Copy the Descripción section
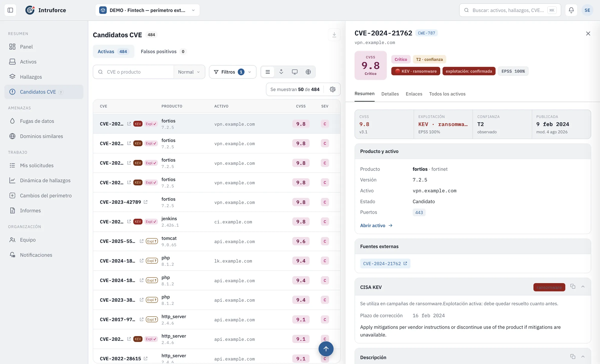Screen dimensions: 600x364 pyautogui.click(x=573, y=357)
